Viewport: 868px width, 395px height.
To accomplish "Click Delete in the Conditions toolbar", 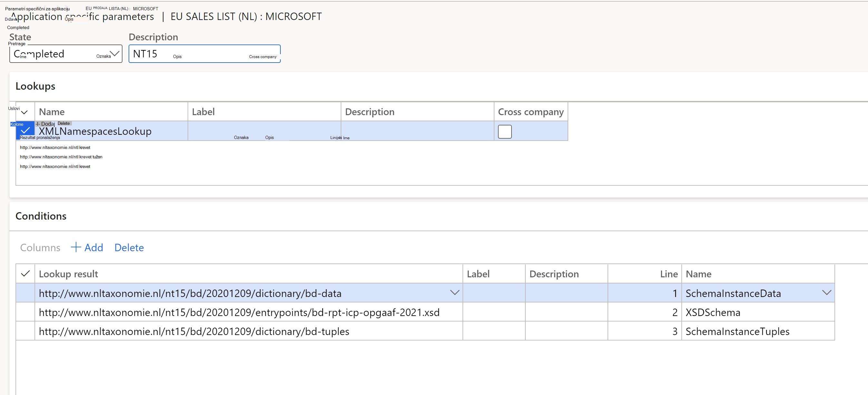I will tap(129, 247).
